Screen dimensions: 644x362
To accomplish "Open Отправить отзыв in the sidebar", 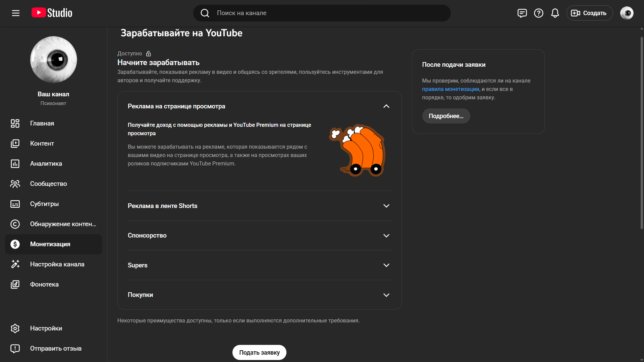I will tap(53, 349).
